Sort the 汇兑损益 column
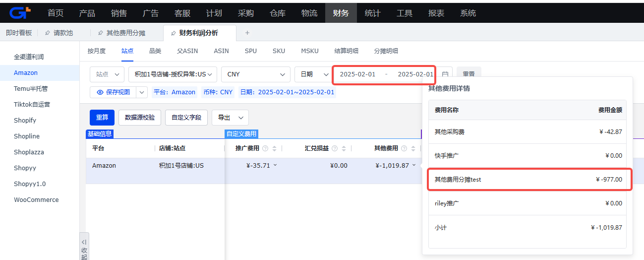The width and height of the screenshot is (644, 260). click(344, 148)
